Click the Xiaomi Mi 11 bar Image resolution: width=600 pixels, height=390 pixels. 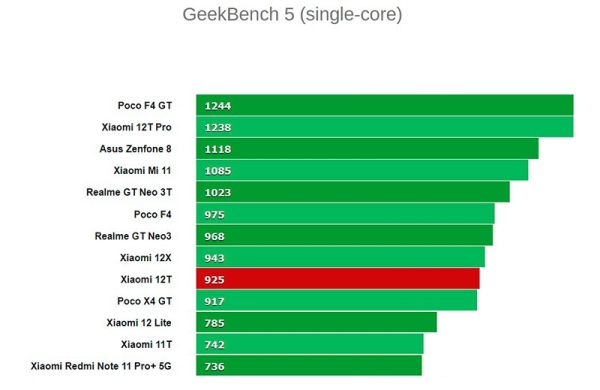click(362, 170)
